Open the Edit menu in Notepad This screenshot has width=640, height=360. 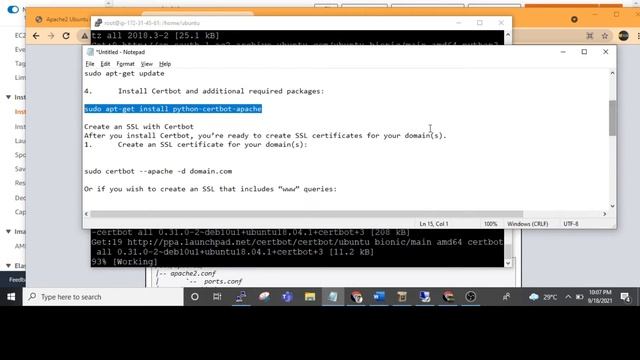(105, 64)
